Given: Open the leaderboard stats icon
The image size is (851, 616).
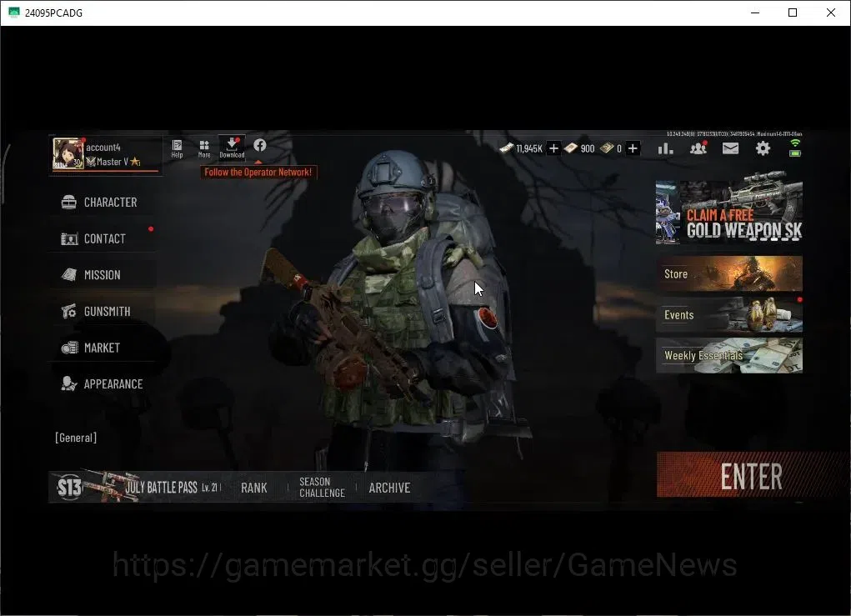Looking at the screenshot, I should 665,148.
